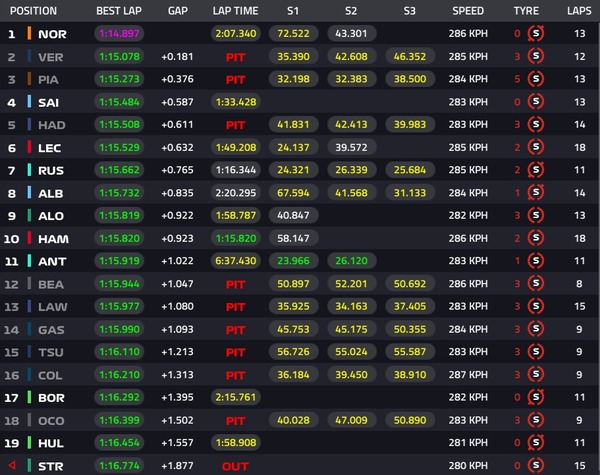Image resolution: width=600 pixels, height=475 pixels.
Task: Click the soft tyre icon in NOR's row
Action: click(x=535, y=34)
